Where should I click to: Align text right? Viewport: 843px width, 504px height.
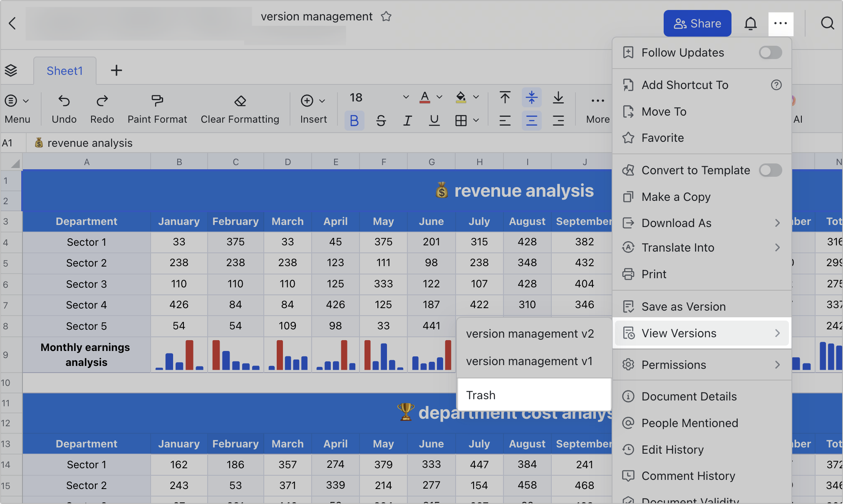point(558,121)
